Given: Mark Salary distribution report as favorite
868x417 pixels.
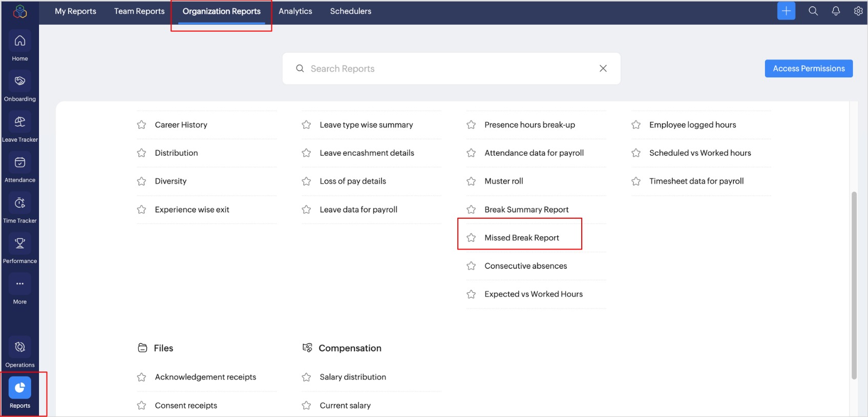Looking at the screenshot, I should [306, 377].
